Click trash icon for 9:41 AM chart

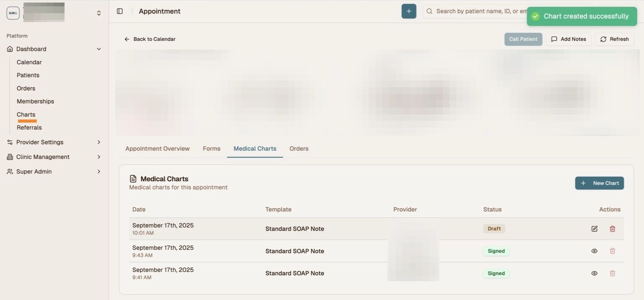pos(612,273)
